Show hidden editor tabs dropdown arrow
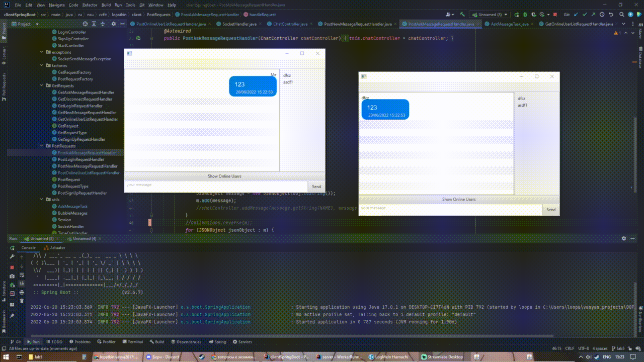Viewport: 644px width, 362px height. 623,24
